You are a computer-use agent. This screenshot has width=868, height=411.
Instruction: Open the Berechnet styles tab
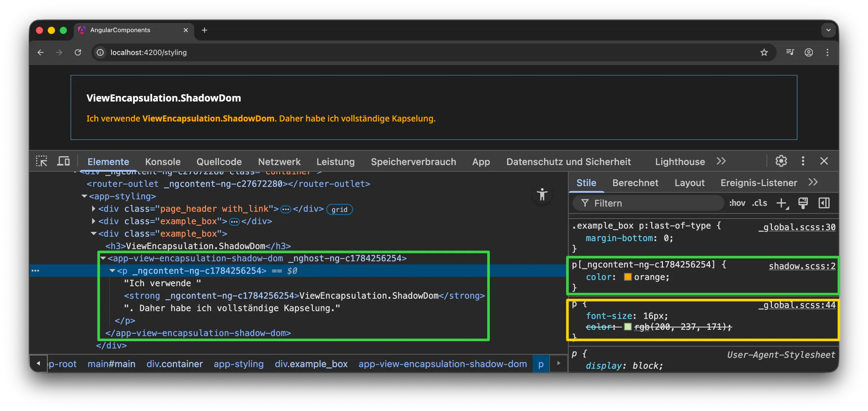point(635,183)
